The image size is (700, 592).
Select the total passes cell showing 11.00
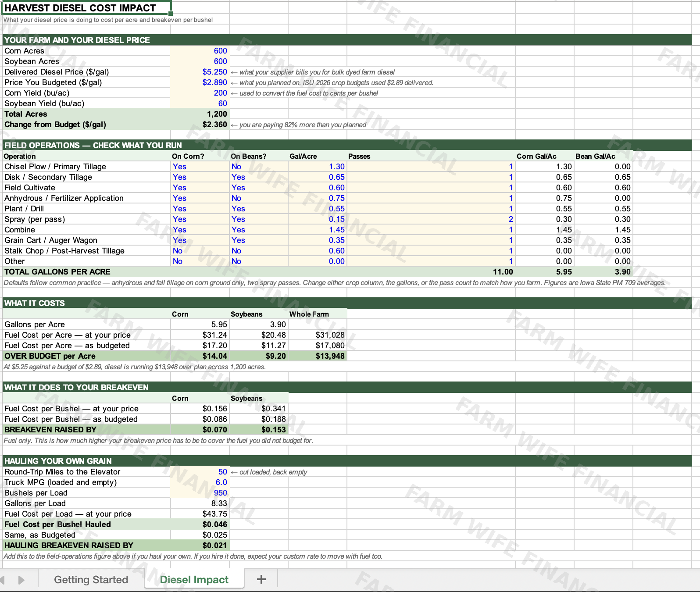tap(431, 272)
